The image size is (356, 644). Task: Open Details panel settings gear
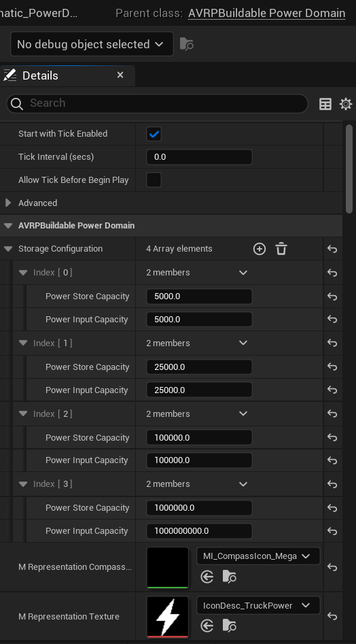coord(346,104)
